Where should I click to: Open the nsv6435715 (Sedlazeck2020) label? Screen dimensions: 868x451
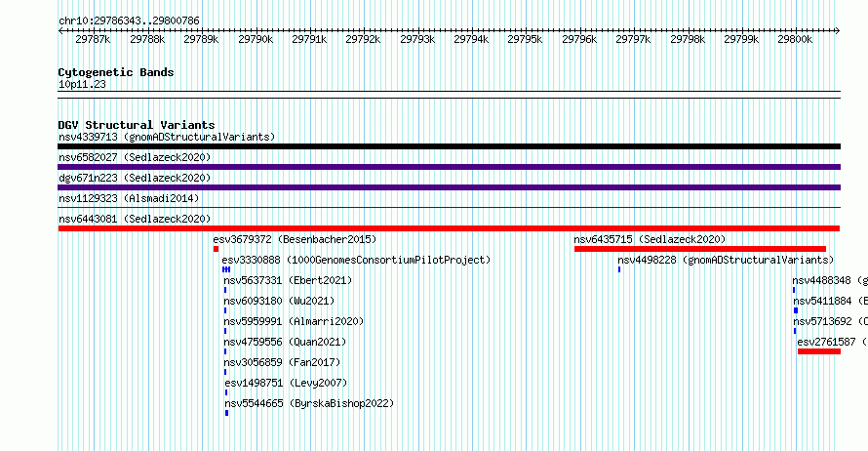coord(650,239)
